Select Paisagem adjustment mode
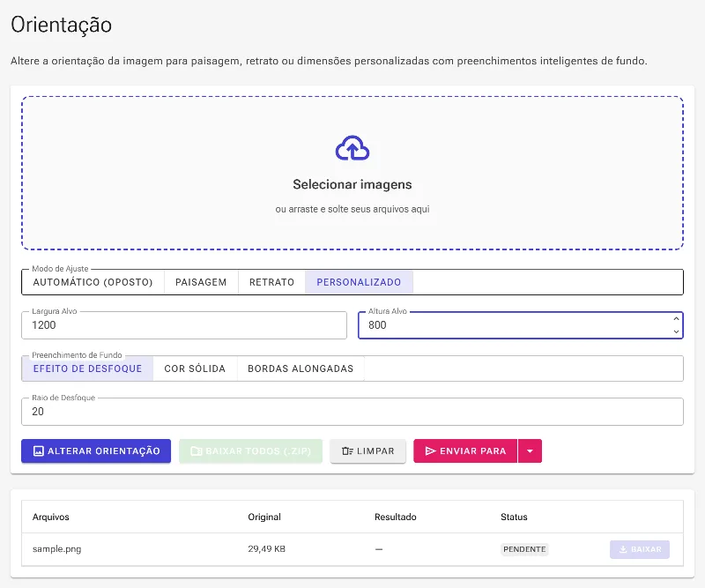The image size is (705, 588). pos(201,282)
